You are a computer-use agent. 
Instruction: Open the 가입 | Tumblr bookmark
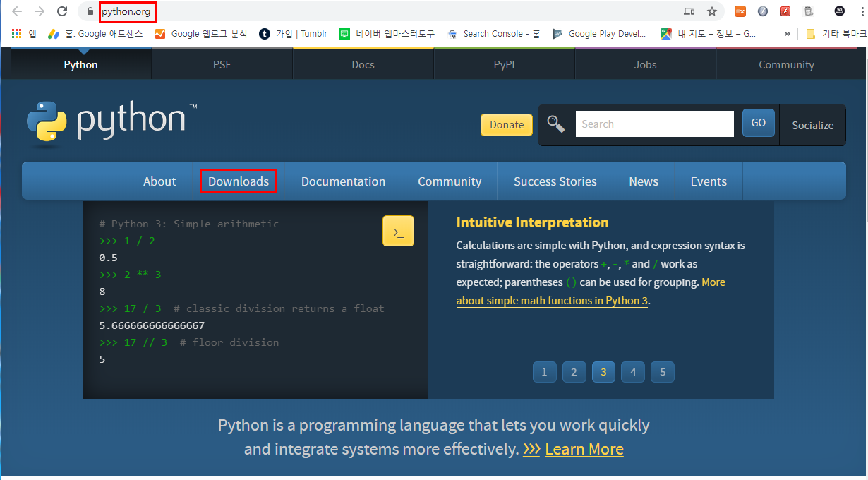coord(294,33)
